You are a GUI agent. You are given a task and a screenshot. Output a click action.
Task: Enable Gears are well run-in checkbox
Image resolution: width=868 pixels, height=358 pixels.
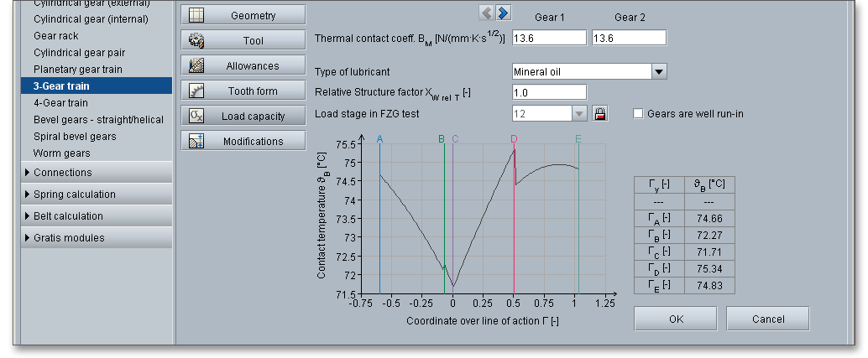pos(638,114)
